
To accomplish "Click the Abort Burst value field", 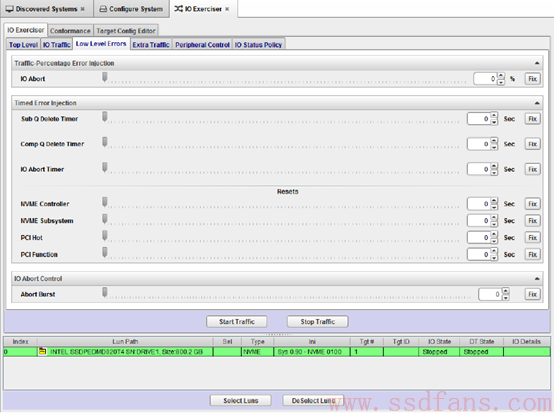I will tap(490, 294).
